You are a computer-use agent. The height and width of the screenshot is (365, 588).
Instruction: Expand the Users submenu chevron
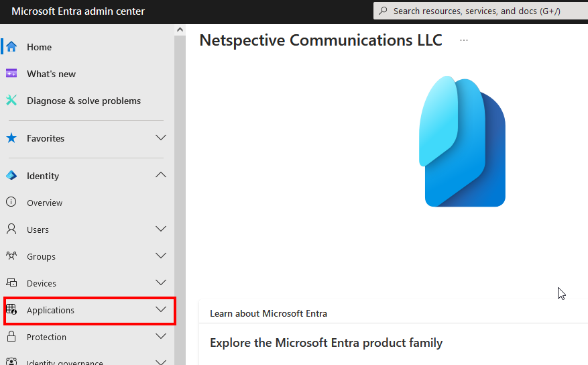point(161,229)
